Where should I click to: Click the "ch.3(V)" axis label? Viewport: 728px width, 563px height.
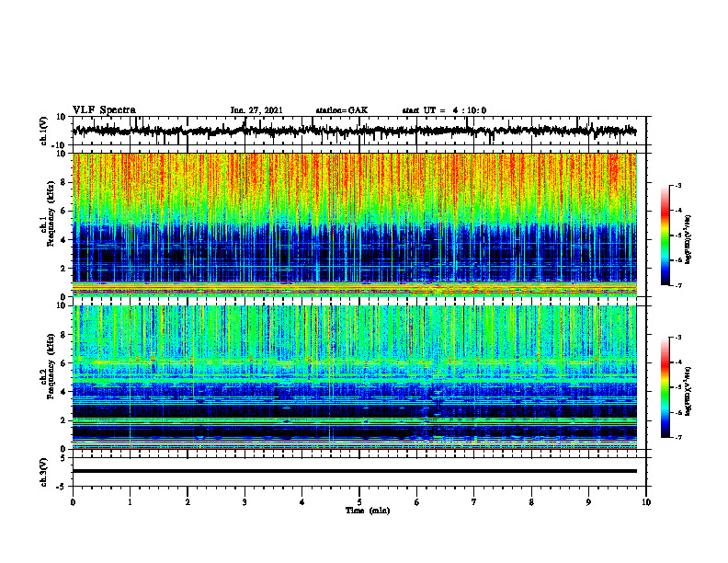(x=44, y=472)
